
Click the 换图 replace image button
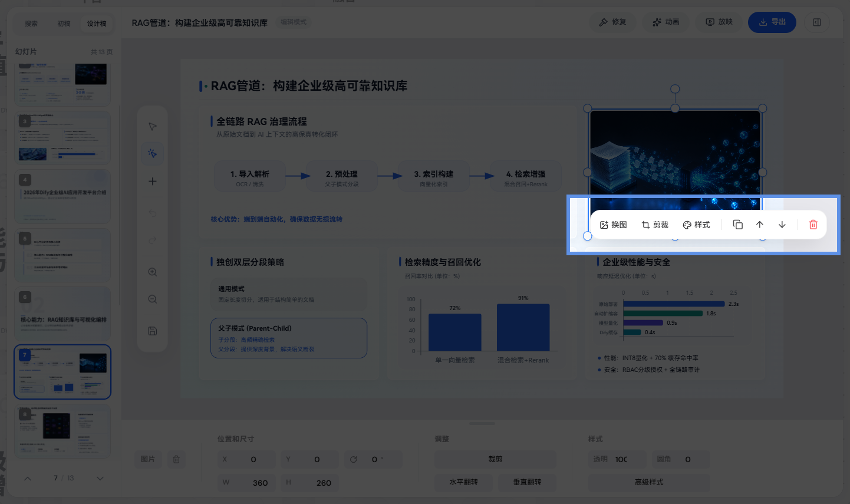coord(613,225)
